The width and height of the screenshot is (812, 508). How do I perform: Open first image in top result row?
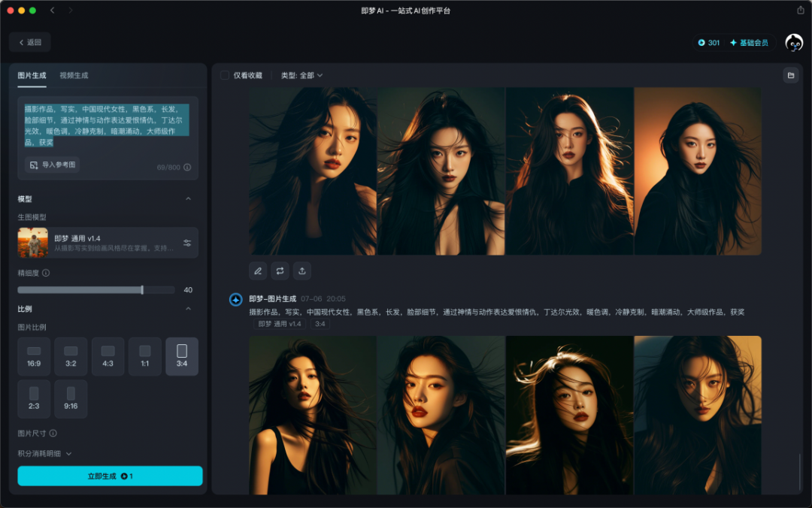point(312,171)
